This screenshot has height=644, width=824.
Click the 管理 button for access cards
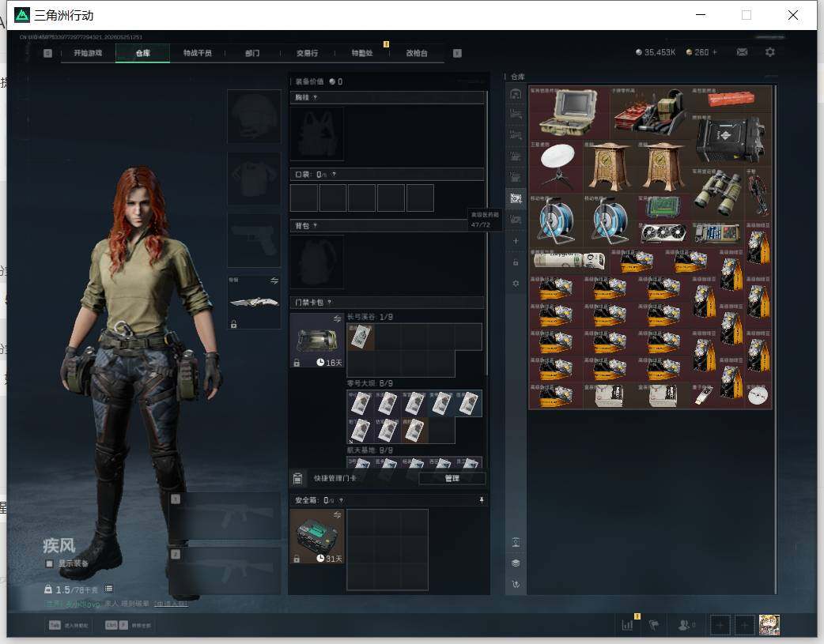point(452,478)
